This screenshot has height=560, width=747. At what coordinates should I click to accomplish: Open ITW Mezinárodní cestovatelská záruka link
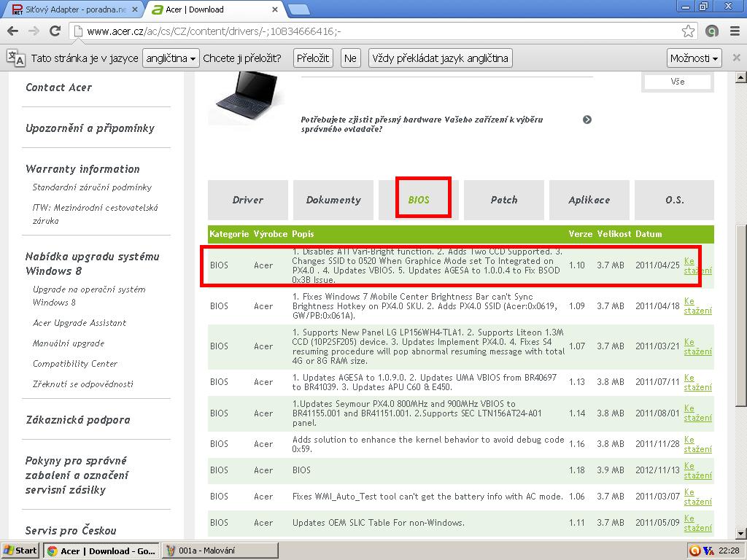[x=95, y=214]
